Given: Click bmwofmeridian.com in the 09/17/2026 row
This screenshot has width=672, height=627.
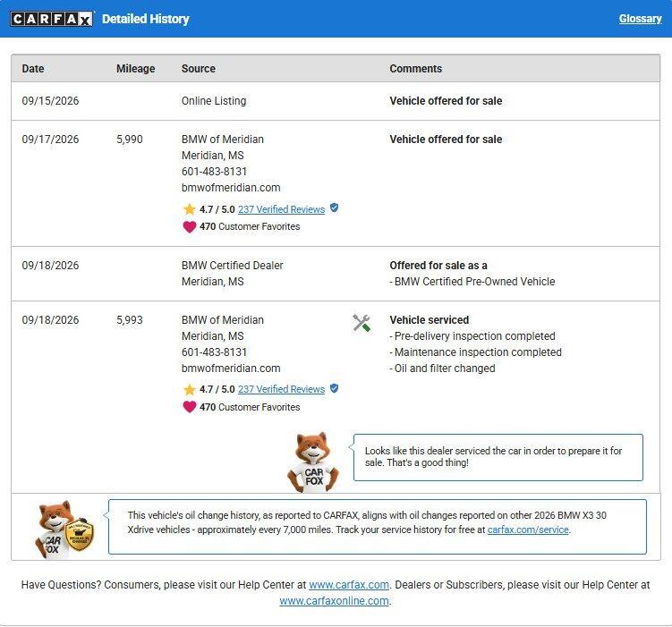Looking at the screenshot, I should tap(231, 188).
